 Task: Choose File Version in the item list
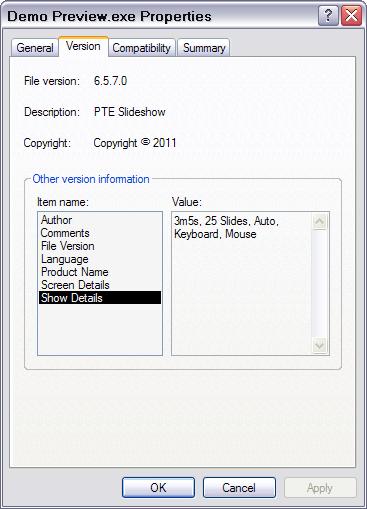[x=100, y=246]
